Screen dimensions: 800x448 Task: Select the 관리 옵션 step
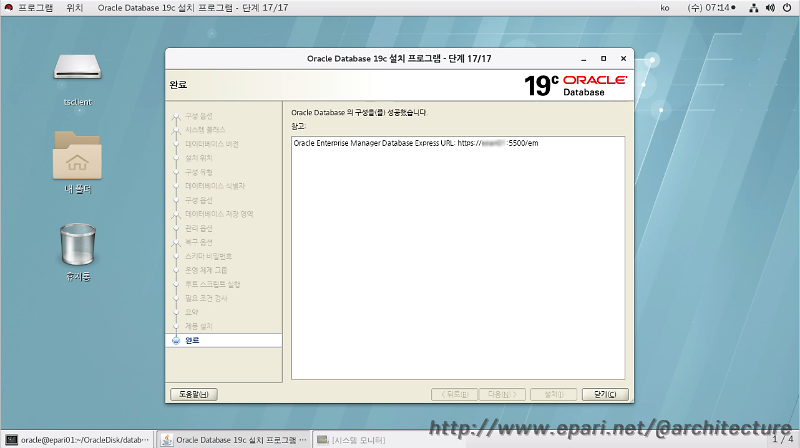(x=198, y=229)
